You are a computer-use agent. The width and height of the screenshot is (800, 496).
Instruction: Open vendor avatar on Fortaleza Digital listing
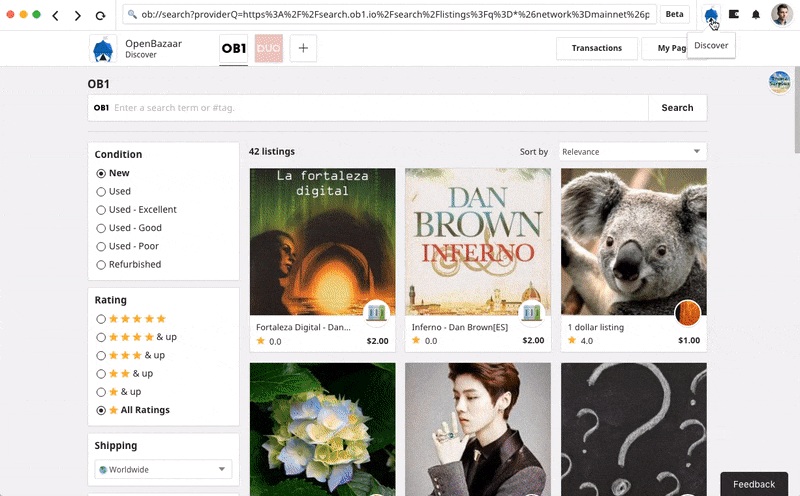click(377, 312)
